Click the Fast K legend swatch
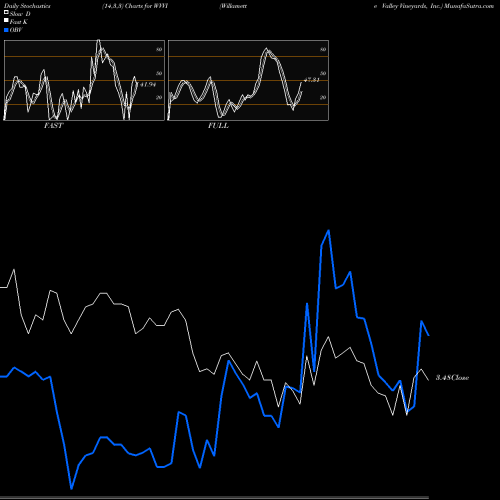This screenshot has width=500, height=500. pos(6,20)
